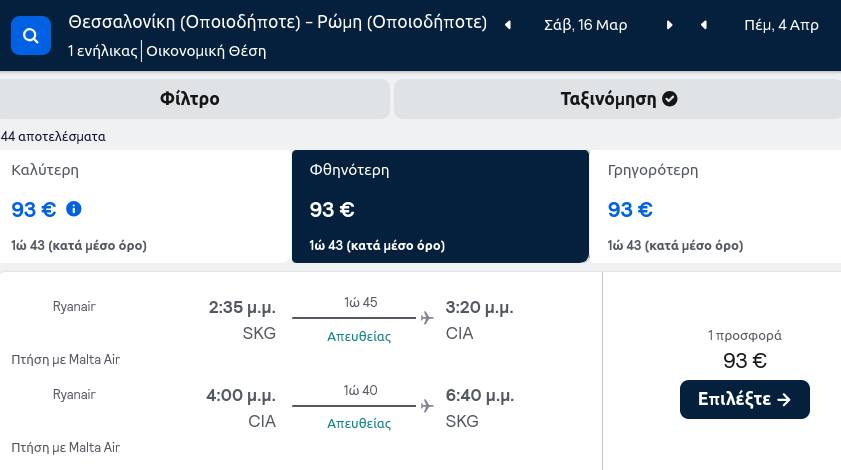Click checkmark icon beside Ταξινόμηση

click(x=669, y=99)
